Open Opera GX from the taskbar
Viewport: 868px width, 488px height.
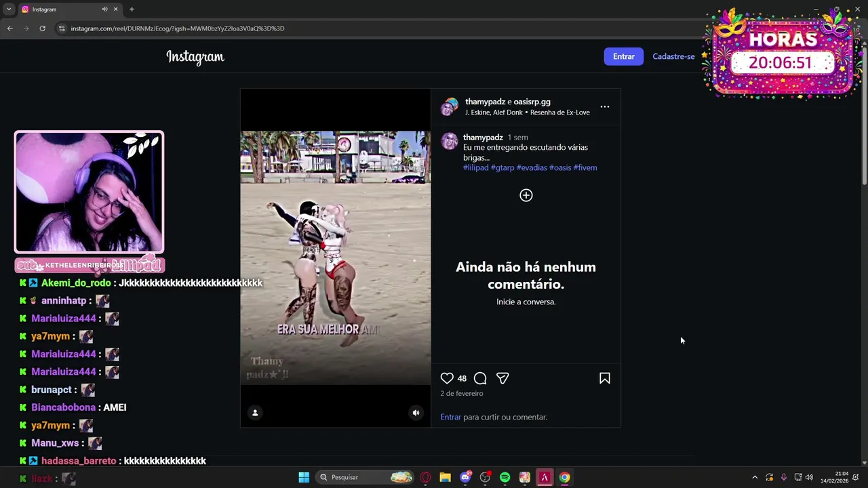point(426,477)
